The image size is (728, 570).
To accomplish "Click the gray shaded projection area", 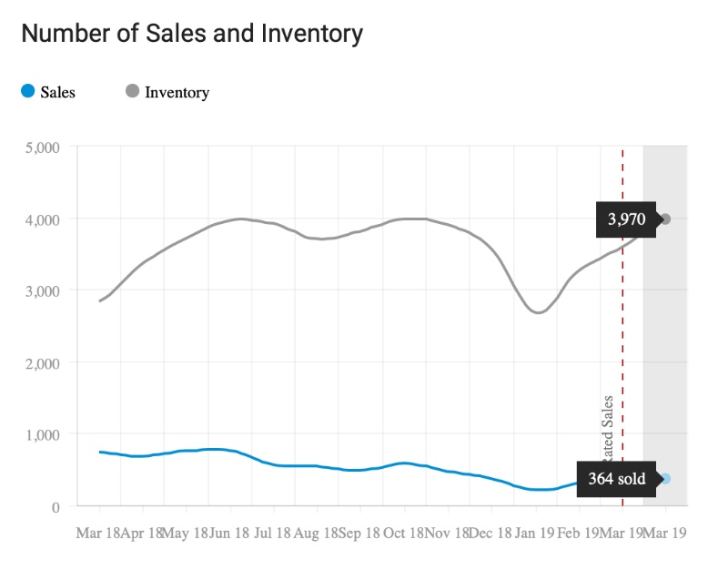I will [x=665, y=325].
